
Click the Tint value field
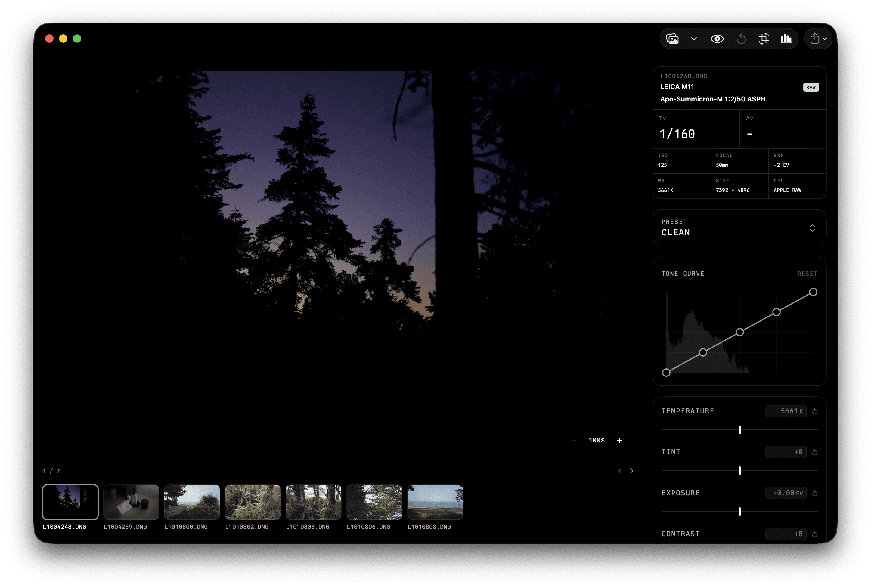[x=786, y=452]
